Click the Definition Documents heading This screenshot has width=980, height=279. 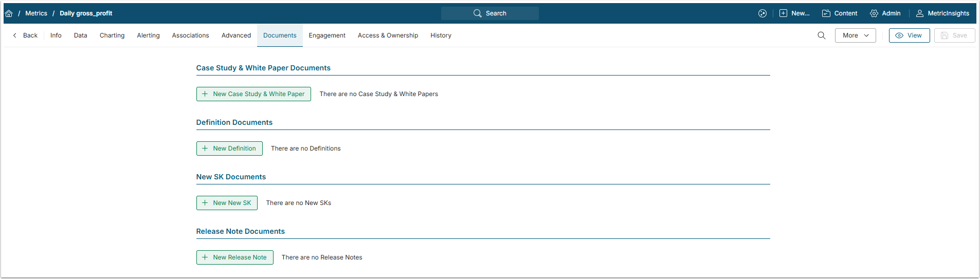(x=234, y=122)
